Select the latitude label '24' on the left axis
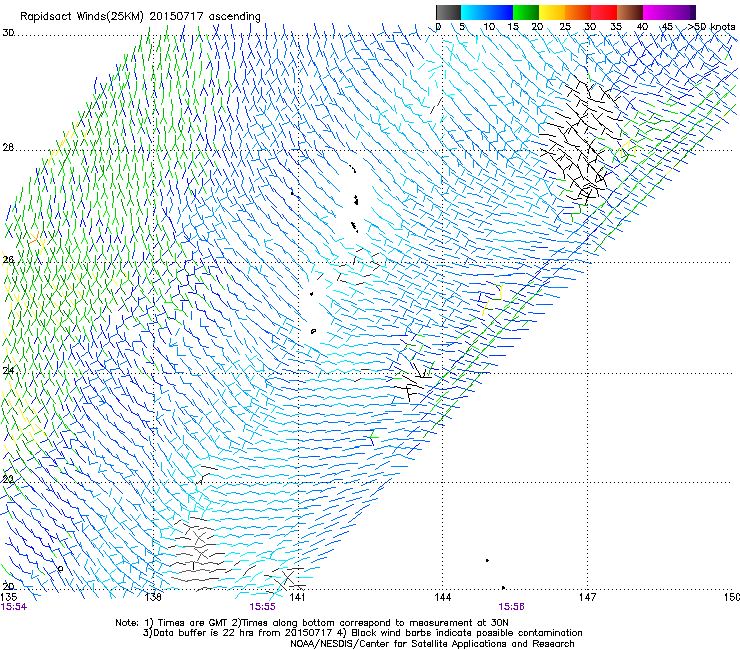This screenshot has height=650, width=740. point(8,371)
